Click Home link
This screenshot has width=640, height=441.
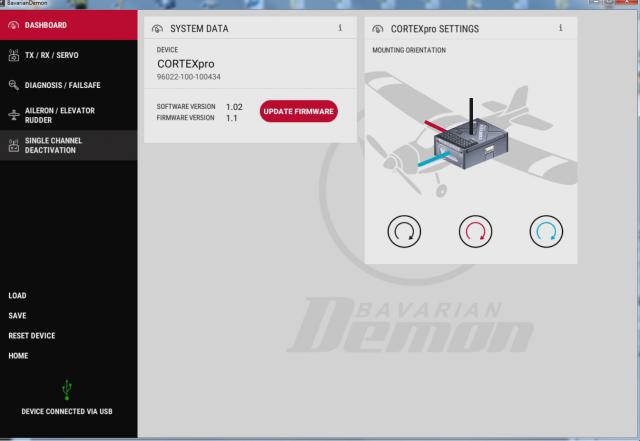click(x=18, y=356)
